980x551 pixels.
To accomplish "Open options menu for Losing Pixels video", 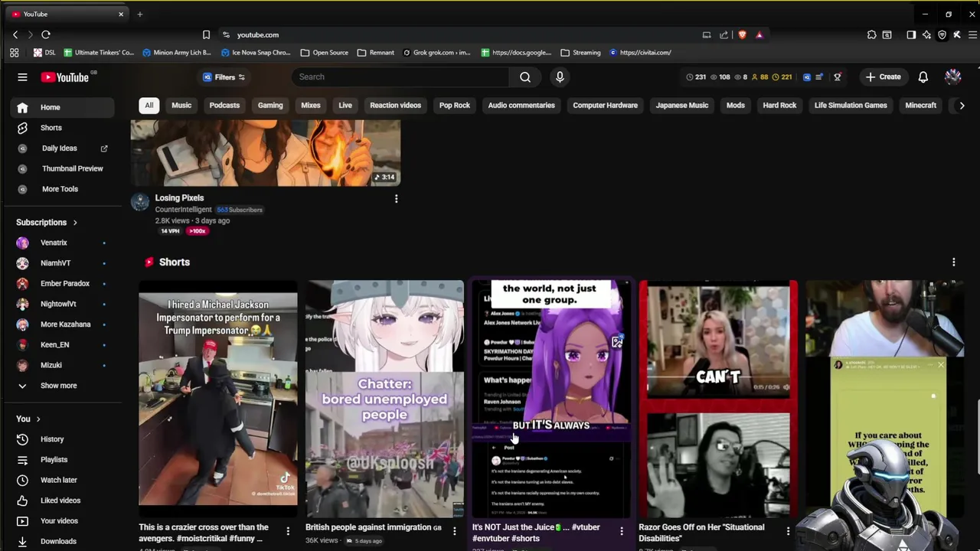I will pos(396,199).
